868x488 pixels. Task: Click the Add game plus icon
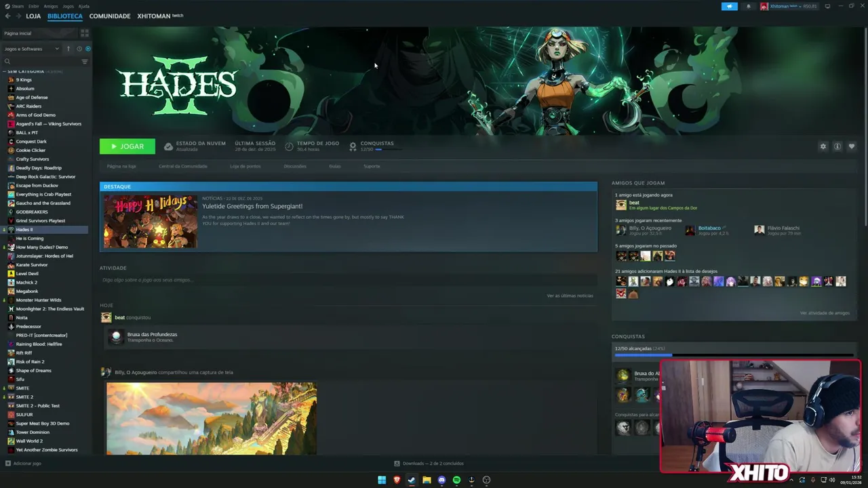(x=8, y=464)
